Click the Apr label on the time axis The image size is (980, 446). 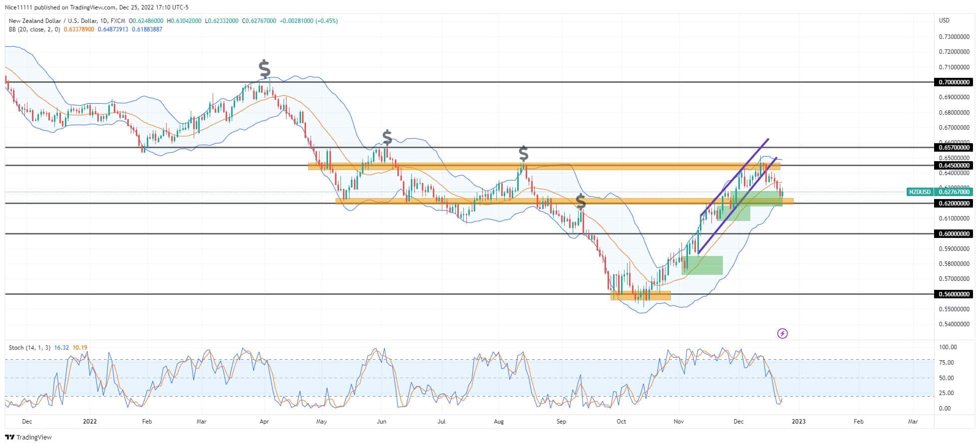tap(264, 422)
